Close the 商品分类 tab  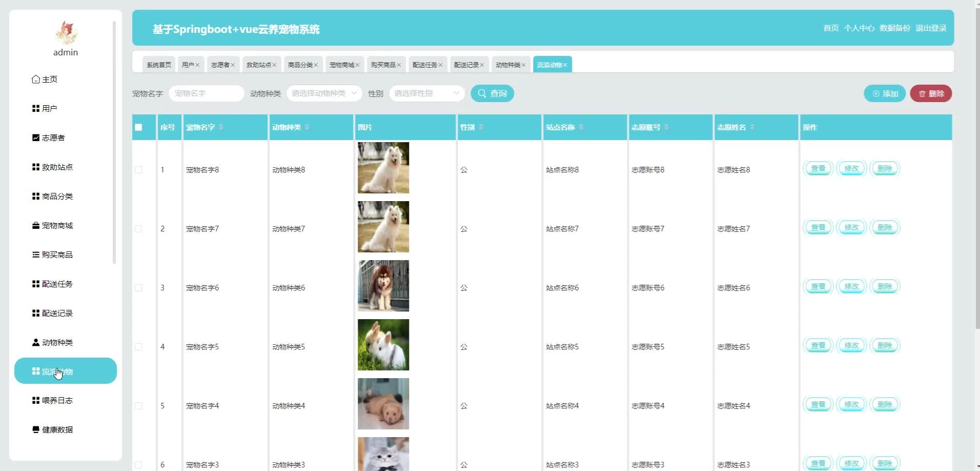coord(316,65)
